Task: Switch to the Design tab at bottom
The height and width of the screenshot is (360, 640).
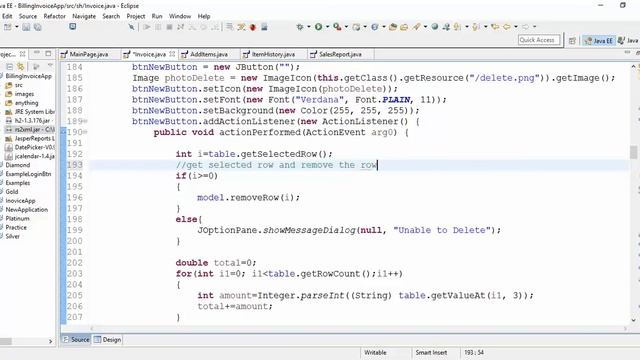Action: [x=107, y=340]
